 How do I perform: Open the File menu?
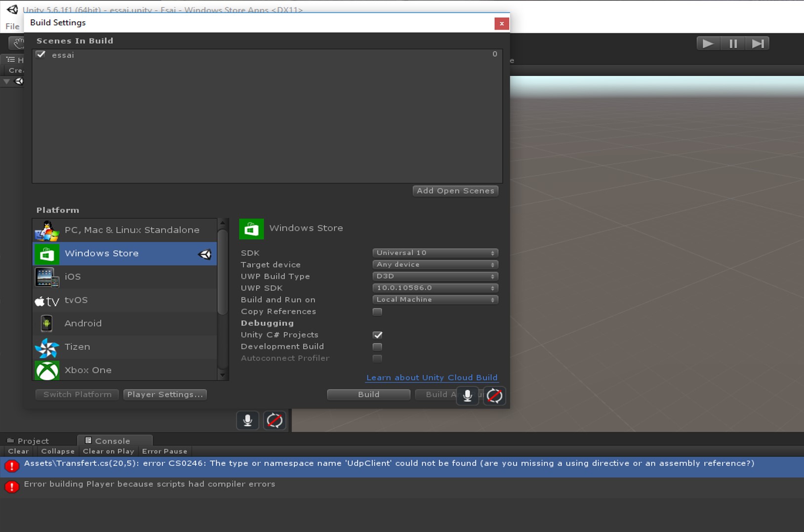[12, 27]
